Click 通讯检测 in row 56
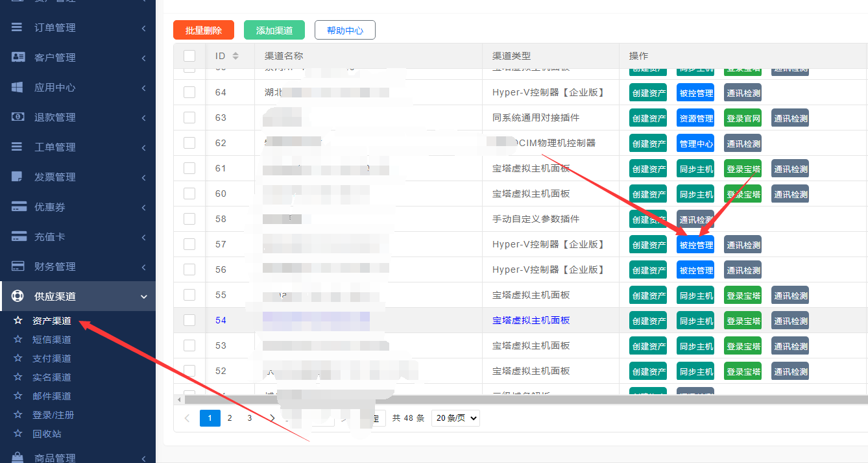The image size is (868, 463). pyautogui.click(x=743, y=270)
